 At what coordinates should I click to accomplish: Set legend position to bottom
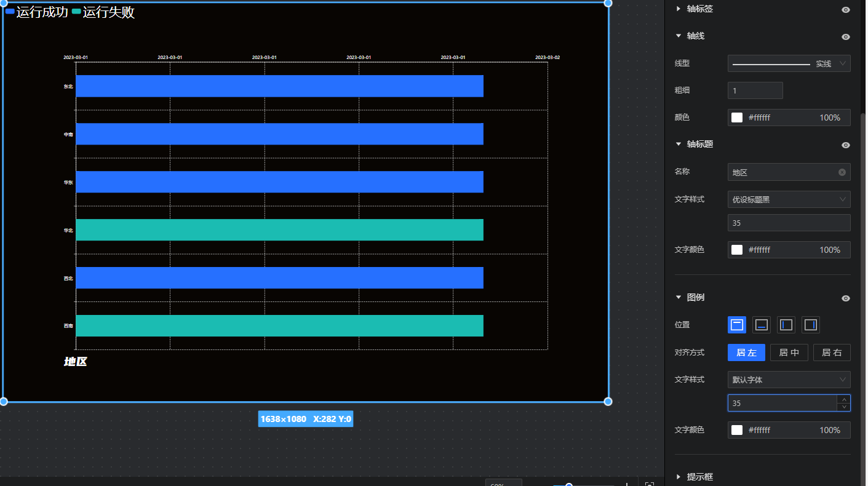(x=761, y=325)
